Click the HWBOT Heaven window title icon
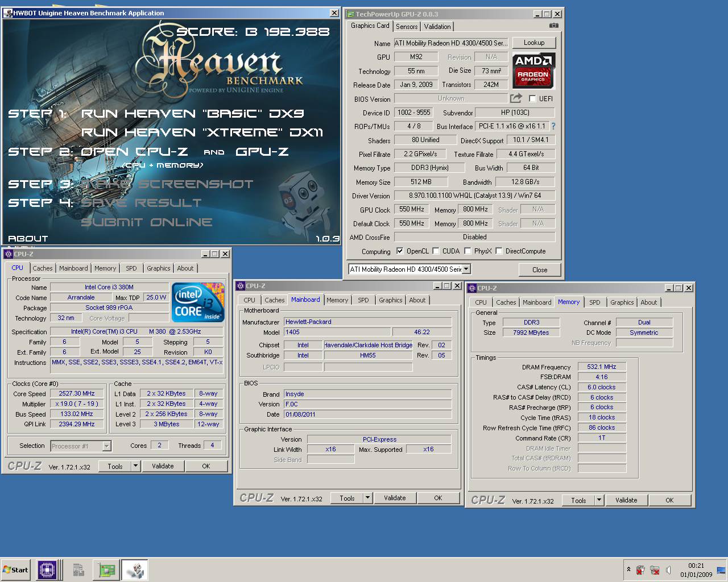This screenshot has width=728, height=582. point(8,13)
